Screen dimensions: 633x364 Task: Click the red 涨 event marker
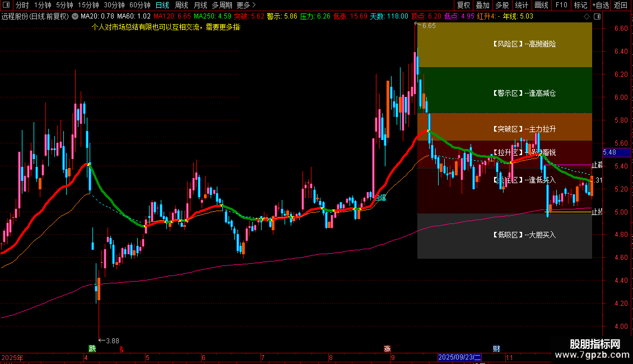pos(387,349)
